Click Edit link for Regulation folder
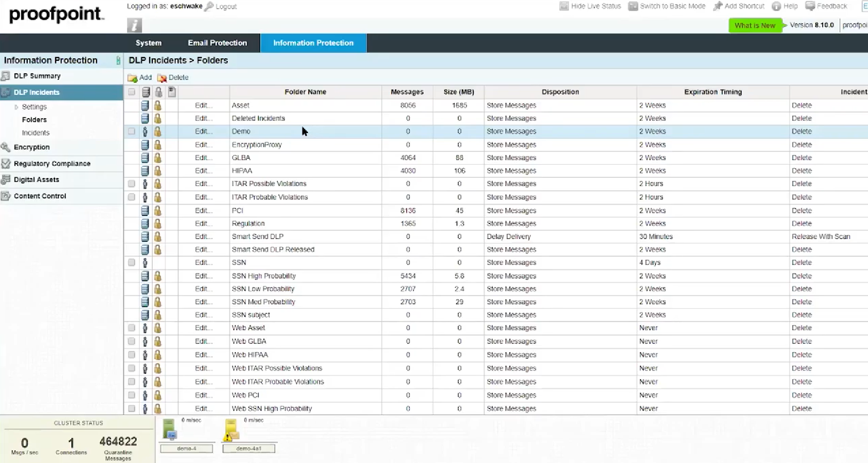 click(204, 224)
